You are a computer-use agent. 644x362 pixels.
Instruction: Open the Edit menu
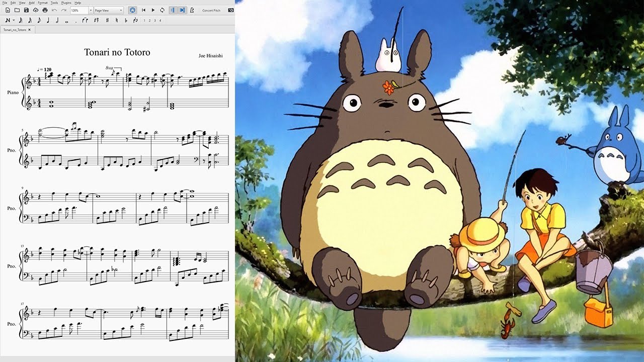13,3
